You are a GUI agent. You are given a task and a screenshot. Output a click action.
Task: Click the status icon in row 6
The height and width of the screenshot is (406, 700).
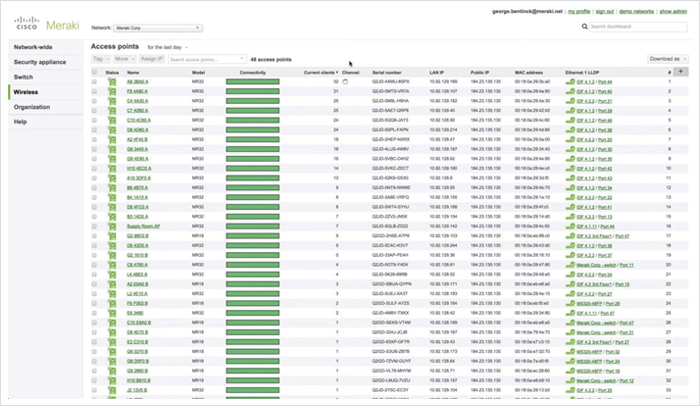pos(112,130)
